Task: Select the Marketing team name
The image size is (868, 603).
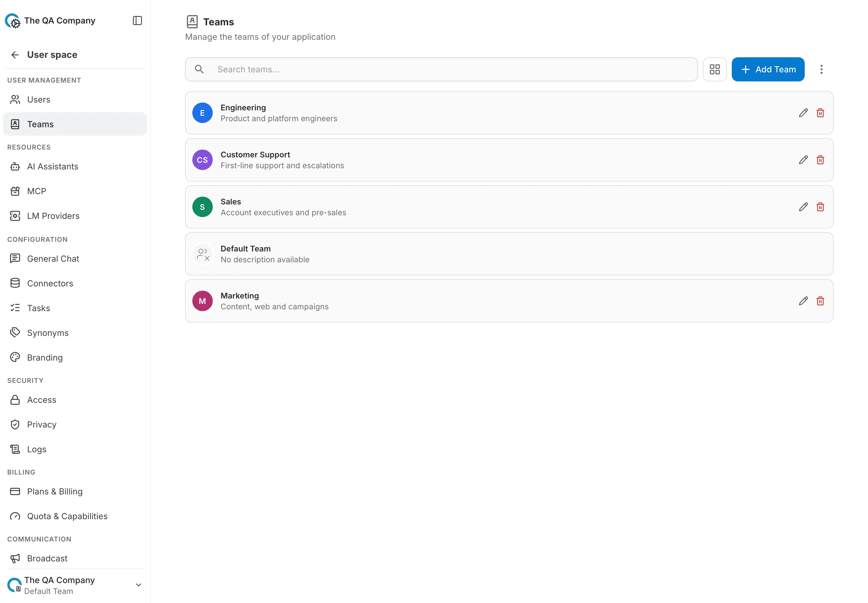Action: point(240,296)
